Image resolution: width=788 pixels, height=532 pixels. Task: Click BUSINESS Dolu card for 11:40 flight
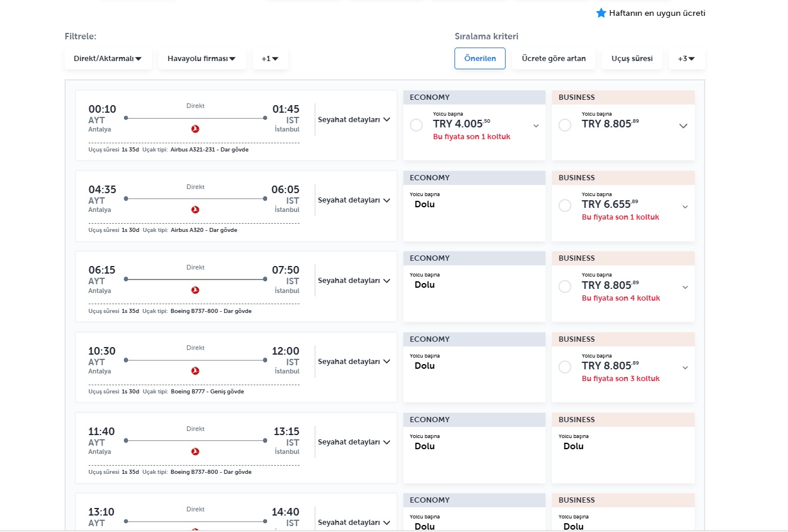pyautogui.click(x=623, y=448)
